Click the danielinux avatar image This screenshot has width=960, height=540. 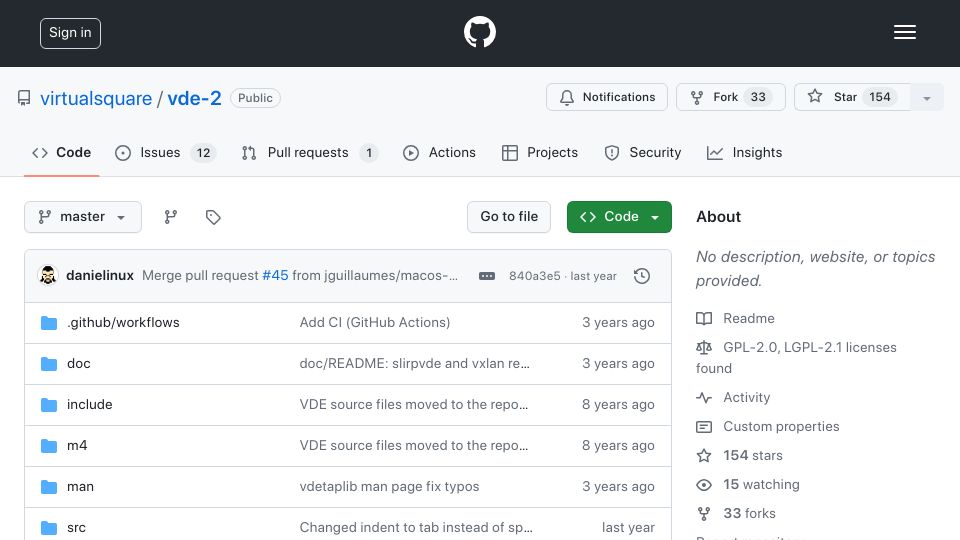point(48,276)
